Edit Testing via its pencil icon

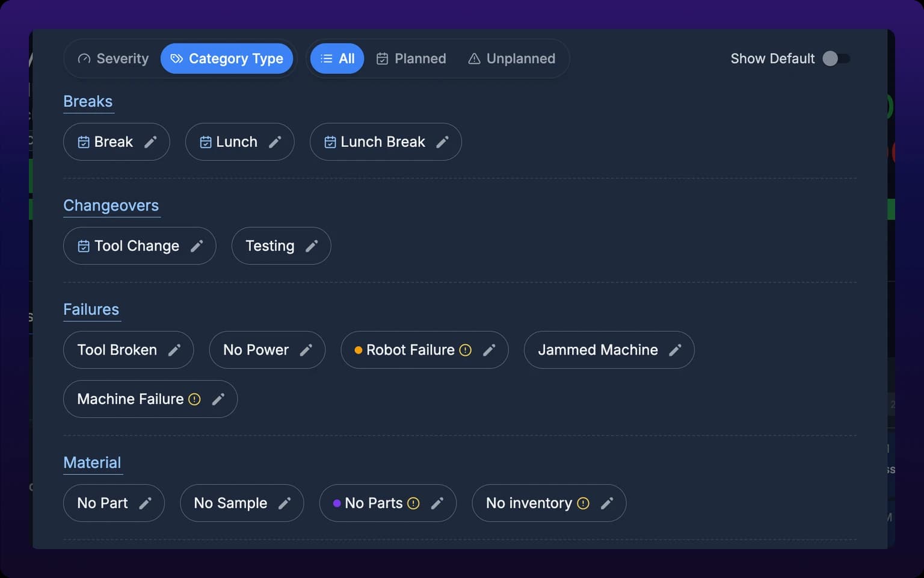point(312,246)
